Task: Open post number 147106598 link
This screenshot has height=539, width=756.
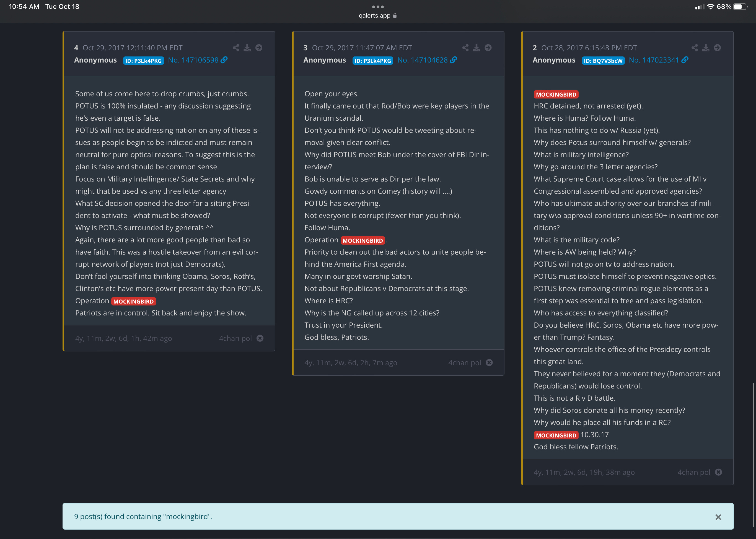Action: pos(193,60)
